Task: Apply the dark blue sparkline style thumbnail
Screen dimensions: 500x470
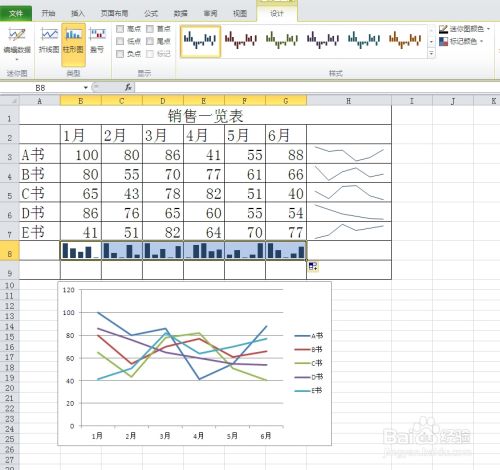Action: coord(200,41)
